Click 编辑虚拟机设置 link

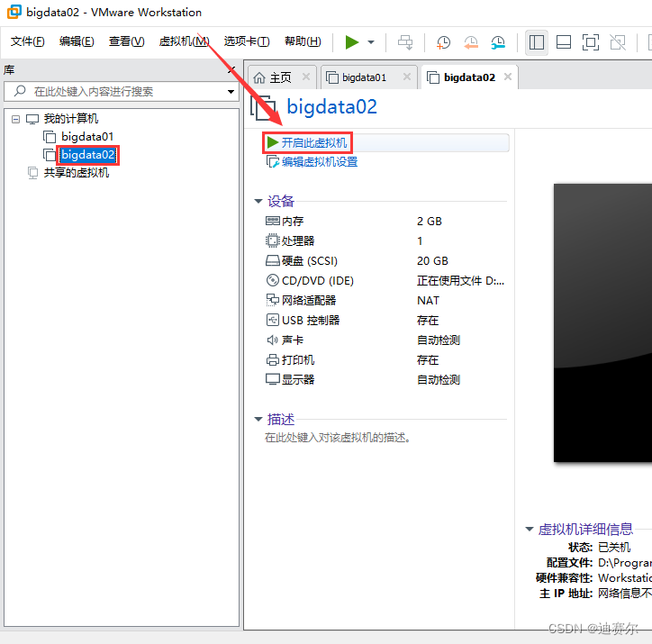320,162
